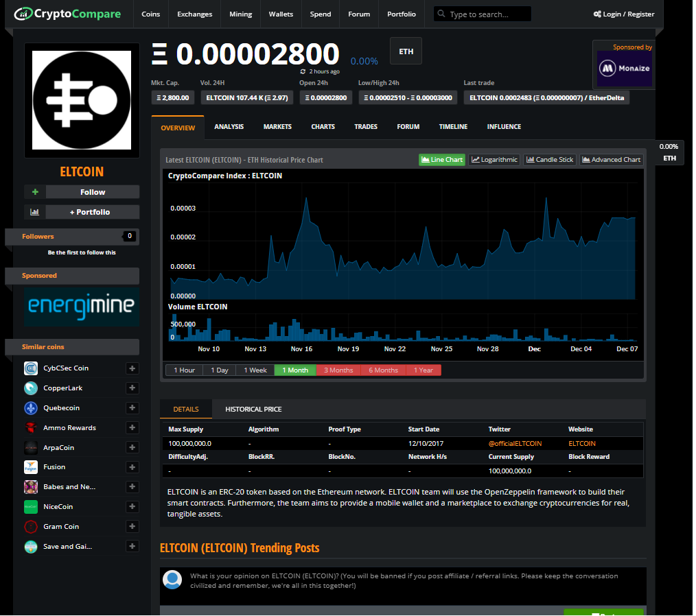The width and height of the screenshot is (696, 616).
Task: Click the CopperLark logo icon
Action: coord(31,388)
